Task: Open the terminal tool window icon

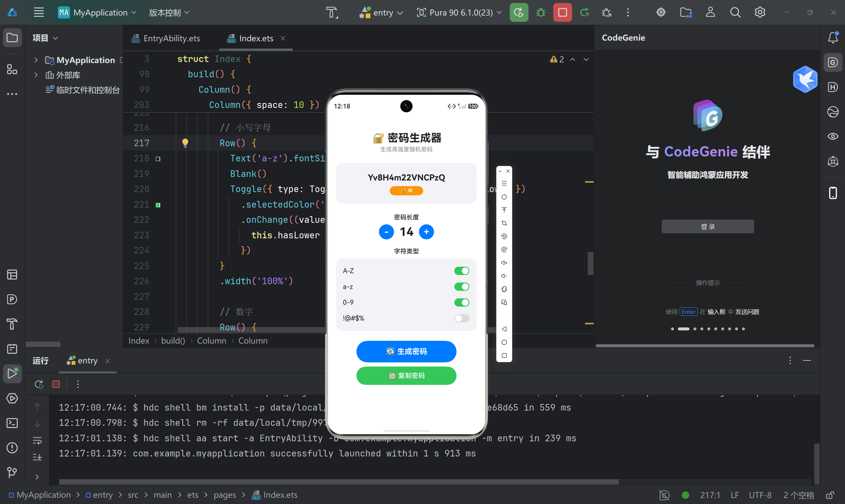Action: [12, 423]
